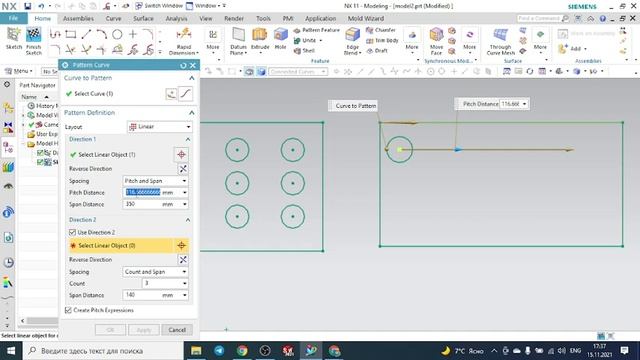Screen dimensions: 640x360
Task: Click the Save icon in title bar
Action: pyautogui.click(x=28, y=6)
